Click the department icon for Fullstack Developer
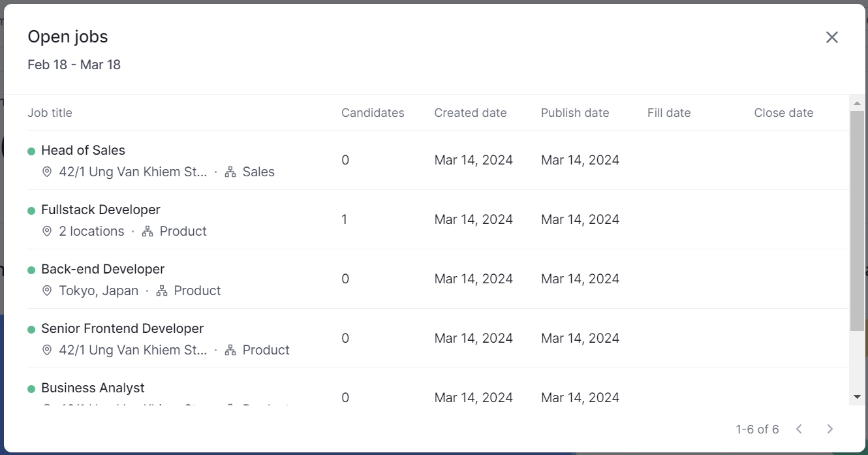 click(147, 231)
